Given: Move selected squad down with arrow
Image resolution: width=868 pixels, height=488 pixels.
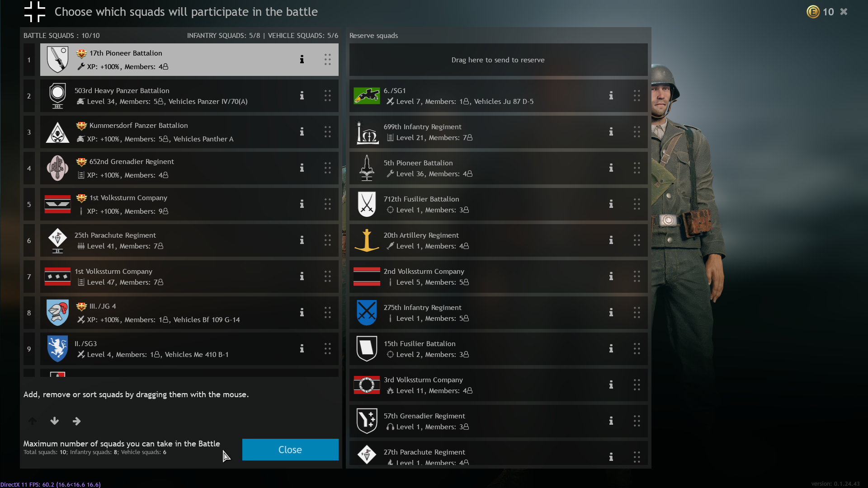Looking at the screenshot, I should coord(55,421).
